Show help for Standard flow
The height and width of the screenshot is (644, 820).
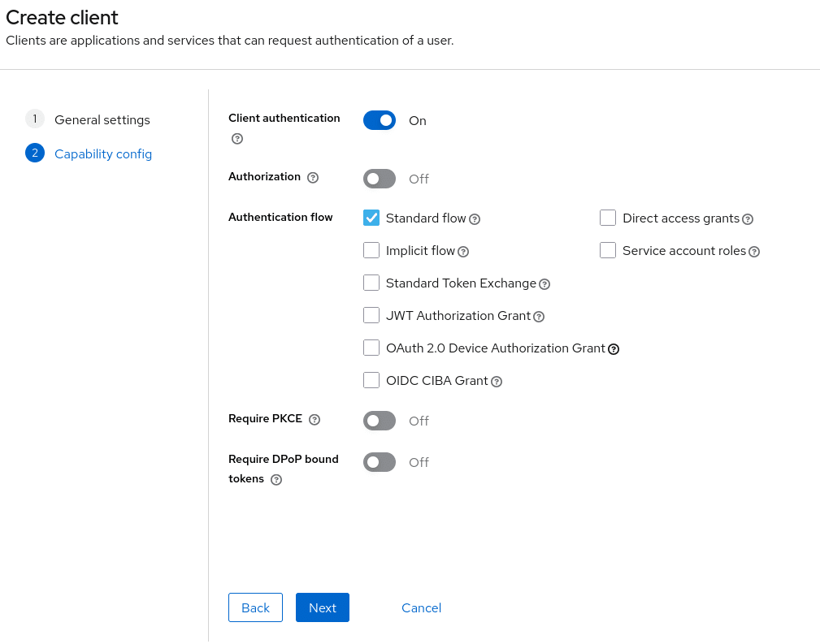click(475, 219)
